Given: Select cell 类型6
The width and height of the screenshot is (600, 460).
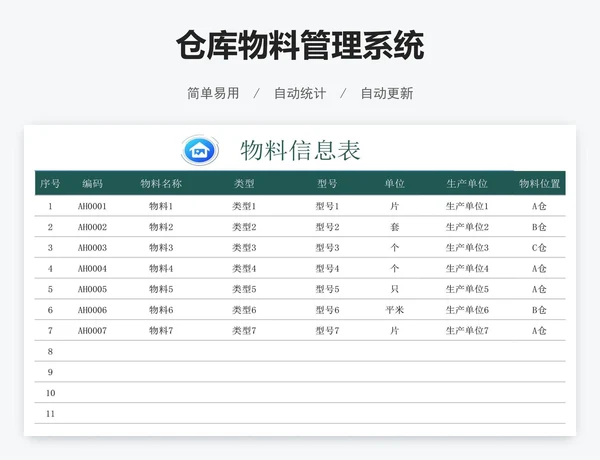Looking at the screenshot, I should 244,310.
